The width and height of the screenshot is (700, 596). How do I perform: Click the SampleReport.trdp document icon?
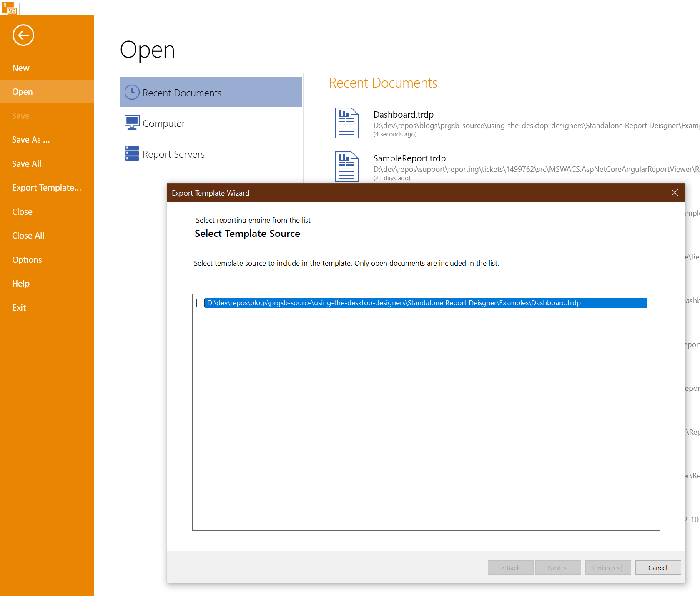(x=346, y=167)
